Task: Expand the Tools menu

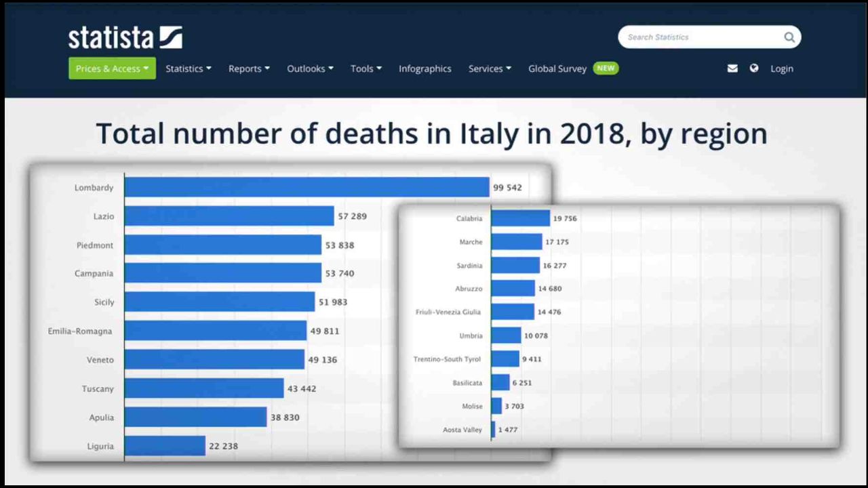Action: [366, 68]
